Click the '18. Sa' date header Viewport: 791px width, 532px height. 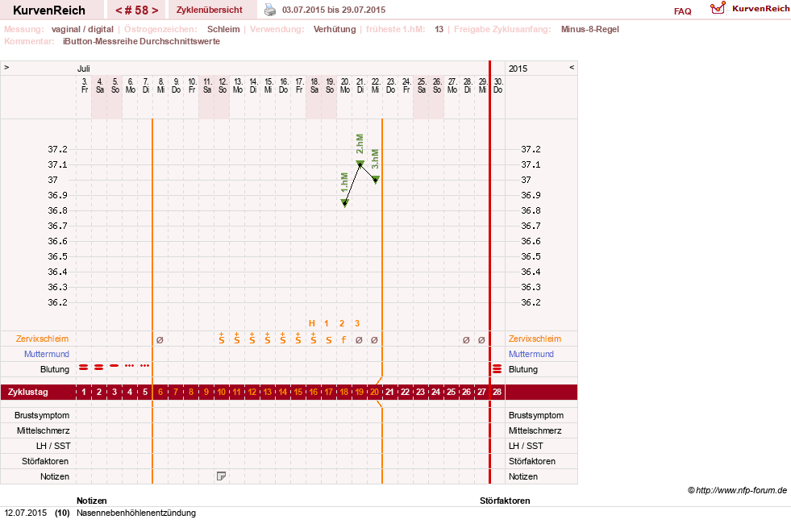[x=314, y=85]
